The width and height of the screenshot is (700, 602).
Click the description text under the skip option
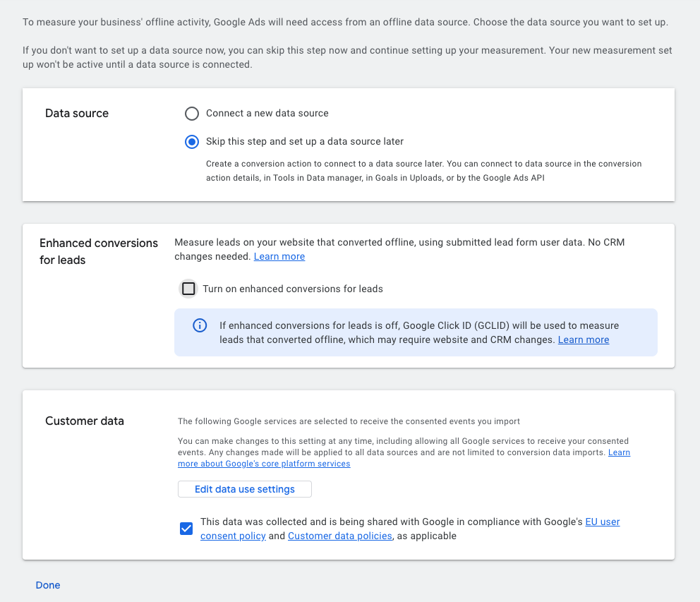423,171
